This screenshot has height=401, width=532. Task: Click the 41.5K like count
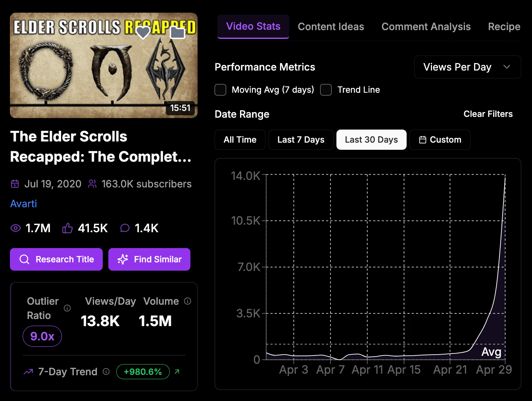[x=93, y=228]
